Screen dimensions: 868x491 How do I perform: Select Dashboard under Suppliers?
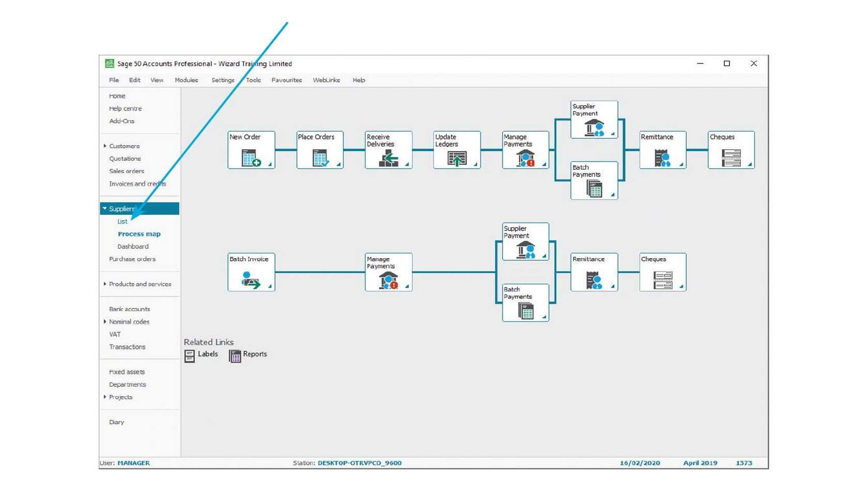click(x=133, y=246)
